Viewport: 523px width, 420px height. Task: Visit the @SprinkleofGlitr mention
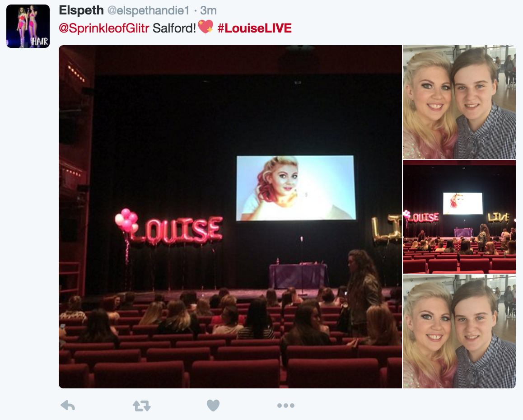point(104,28)
